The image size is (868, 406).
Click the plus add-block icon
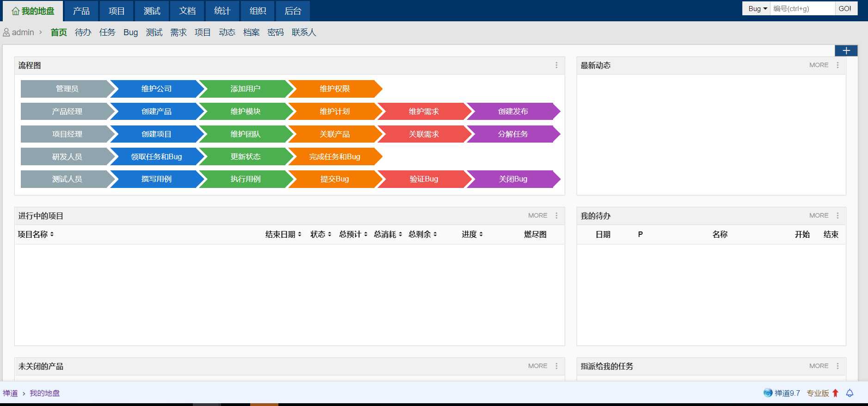click(x=846, y=50)
